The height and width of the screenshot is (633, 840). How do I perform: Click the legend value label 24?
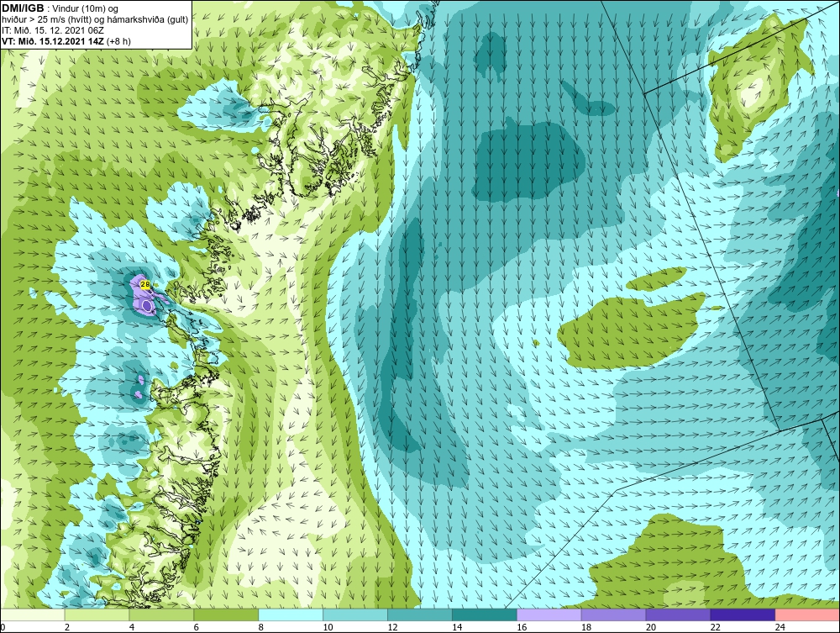(x=780, y=627)
